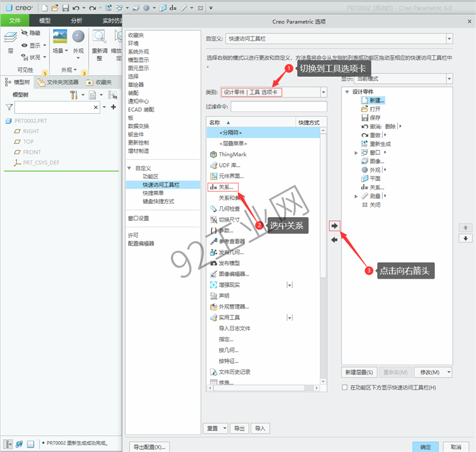Select the d= 关系... command in list
The image size is (476, 452).
tap(223, 187)
